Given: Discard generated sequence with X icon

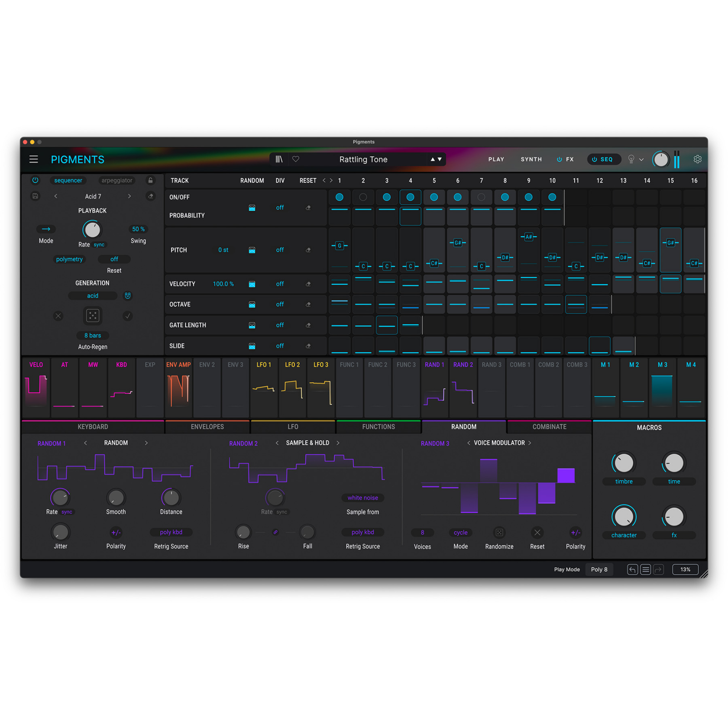Looking at the screenshot, I should 58,316.
